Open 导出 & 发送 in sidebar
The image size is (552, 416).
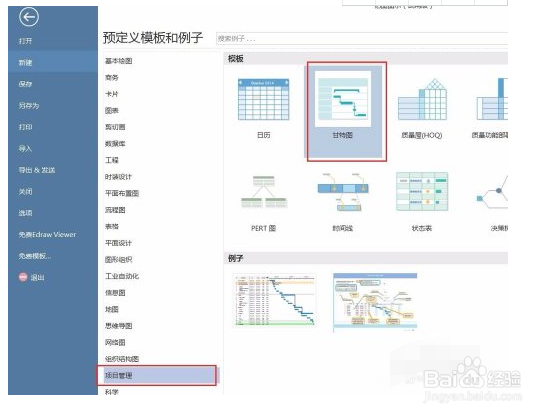37,170
